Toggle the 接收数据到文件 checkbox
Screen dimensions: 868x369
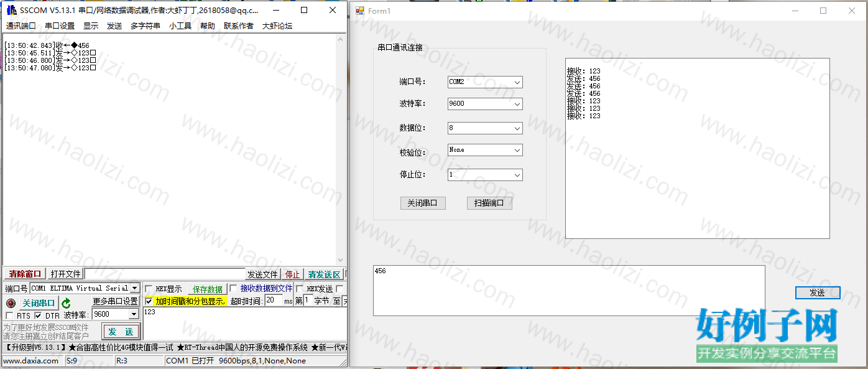click(x=234, y=288)
